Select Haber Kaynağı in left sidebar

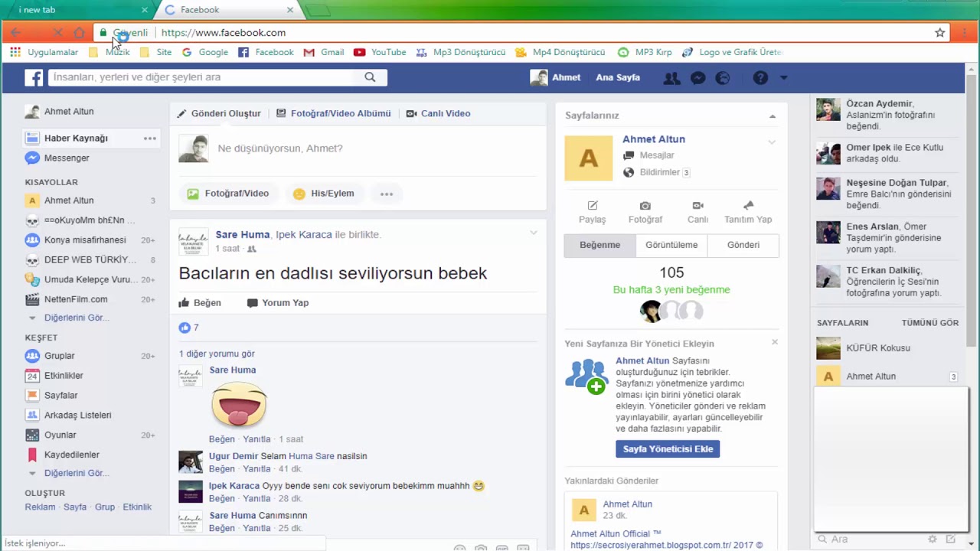[76, 138]
